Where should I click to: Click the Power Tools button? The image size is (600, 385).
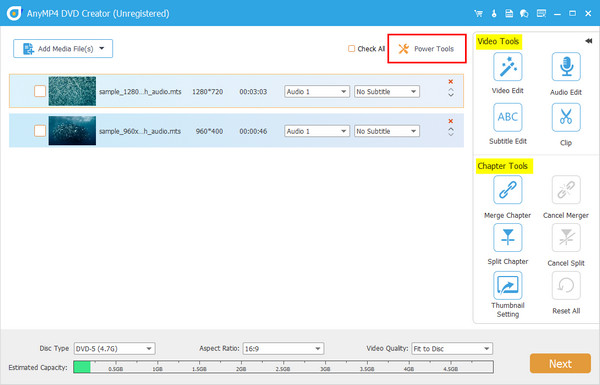[427, 49]
